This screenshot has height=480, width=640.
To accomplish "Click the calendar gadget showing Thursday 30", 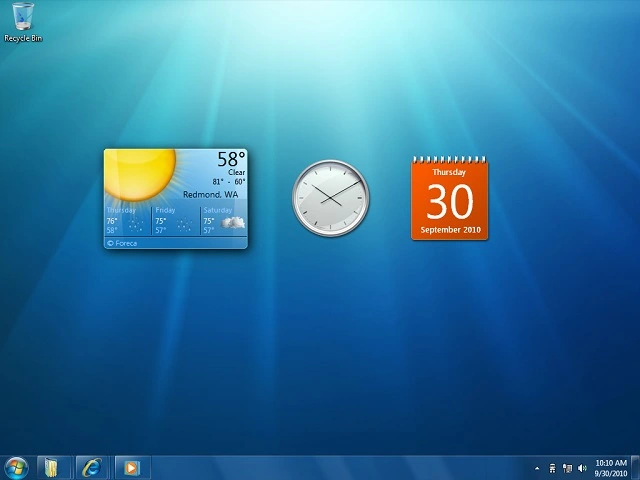I will pyautogui.click(x=450, y=200).
